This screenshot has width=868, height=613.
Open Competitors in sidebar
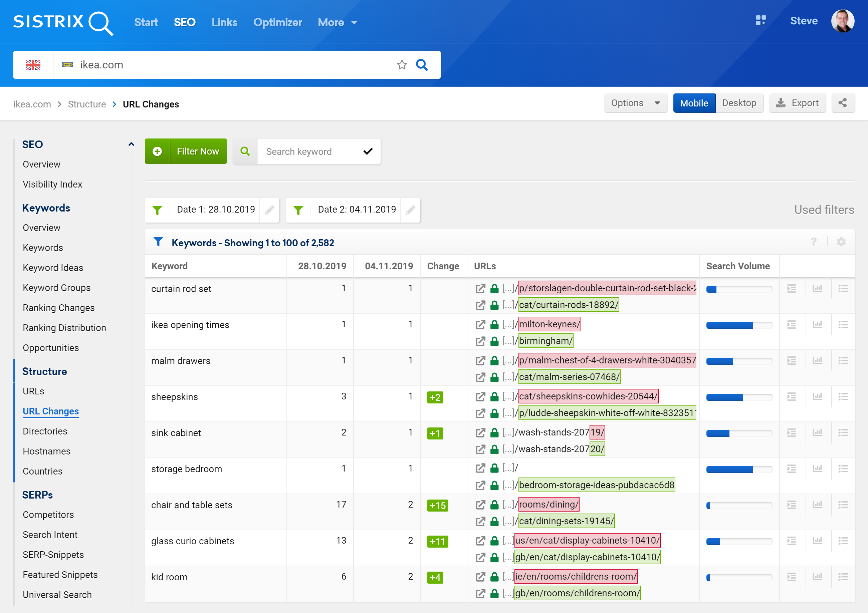point(48,515)
